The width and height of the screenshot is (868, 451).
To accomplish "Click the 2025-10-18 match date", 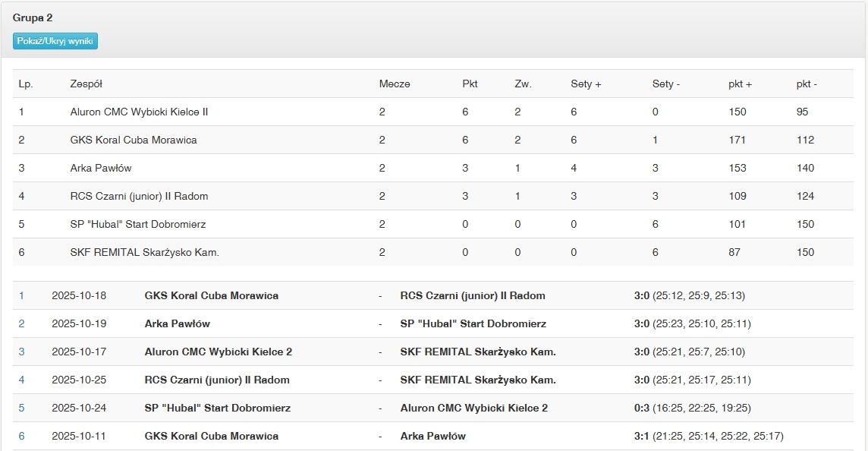I will tap(79, 295).
